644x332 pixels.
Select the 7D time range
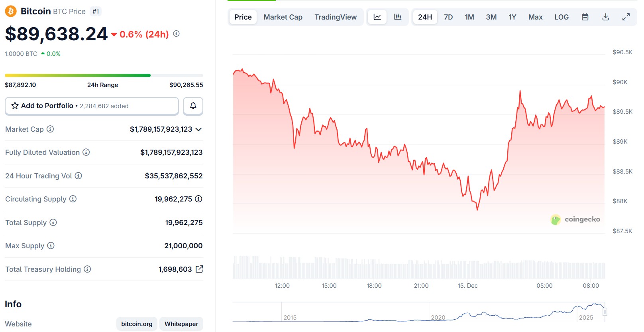pyautogui.click(x=448, y=17)
